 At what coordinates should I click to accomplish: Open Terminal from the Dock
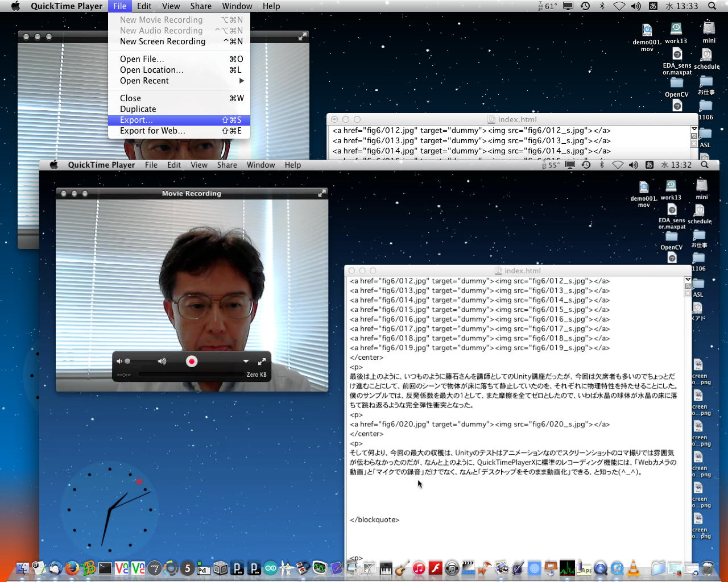pyautogui.click(x=105, y=568)
